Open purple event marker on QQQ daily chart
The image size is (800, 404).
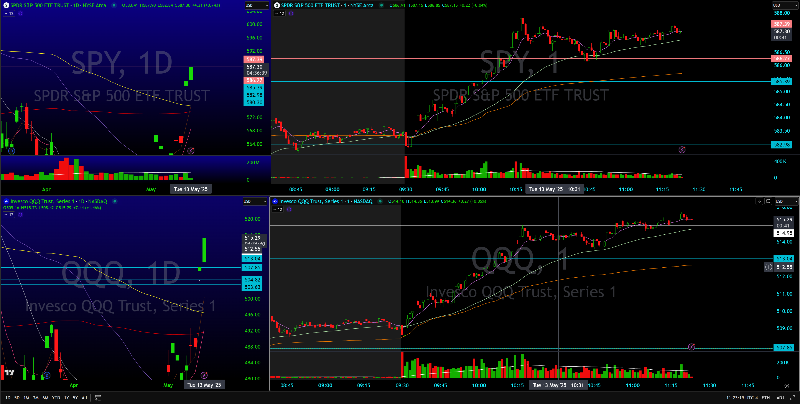(x=205, y=375)
